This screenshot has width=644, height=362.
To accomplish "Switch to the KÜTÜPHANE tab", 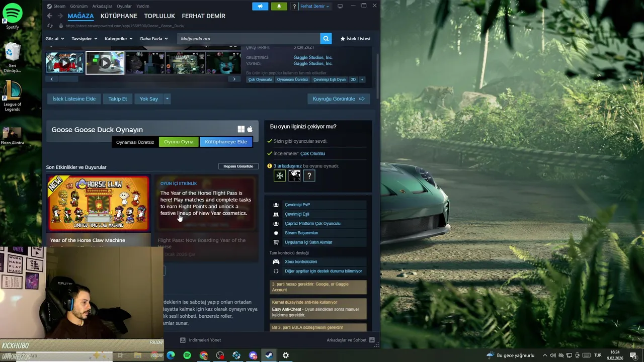I will 119,16.
